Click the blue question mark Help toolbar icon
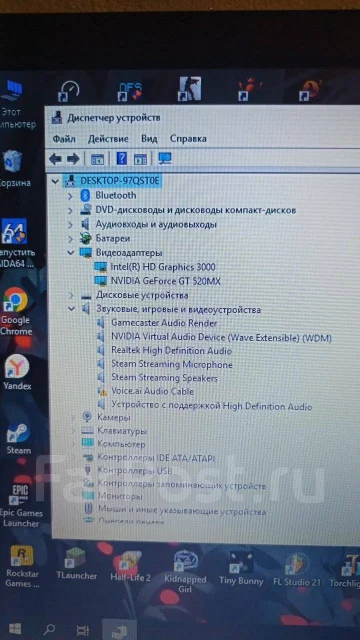The width and height of the screenshot is (360, 640). pos(122,158)
